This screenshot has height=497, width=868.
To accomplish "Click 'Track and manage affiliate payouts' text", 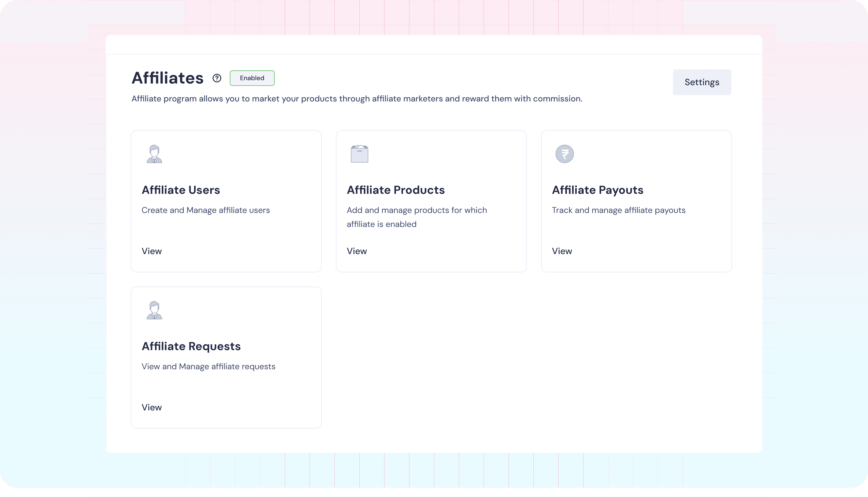I will [x=618, y=210].
